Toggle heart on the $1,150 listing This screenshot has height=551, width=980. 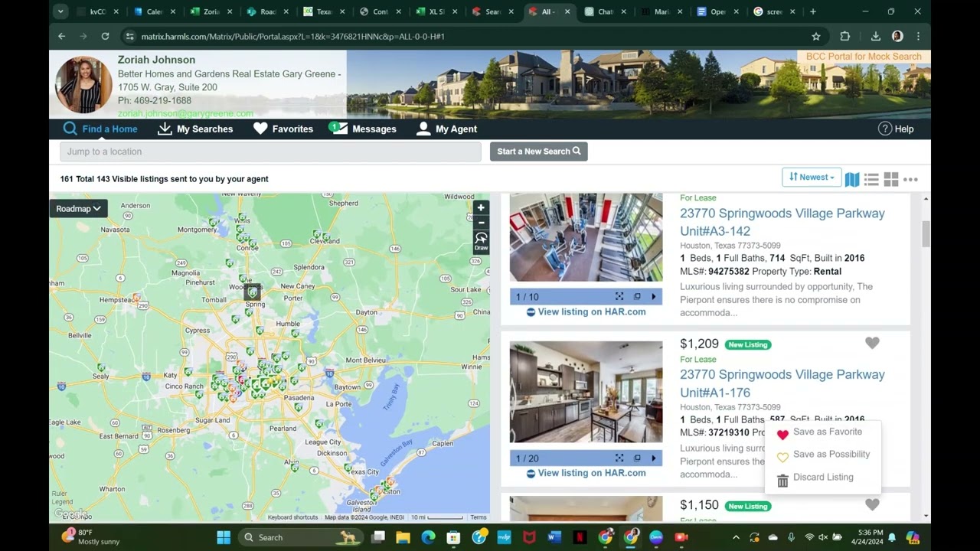(x=872, y=504)
